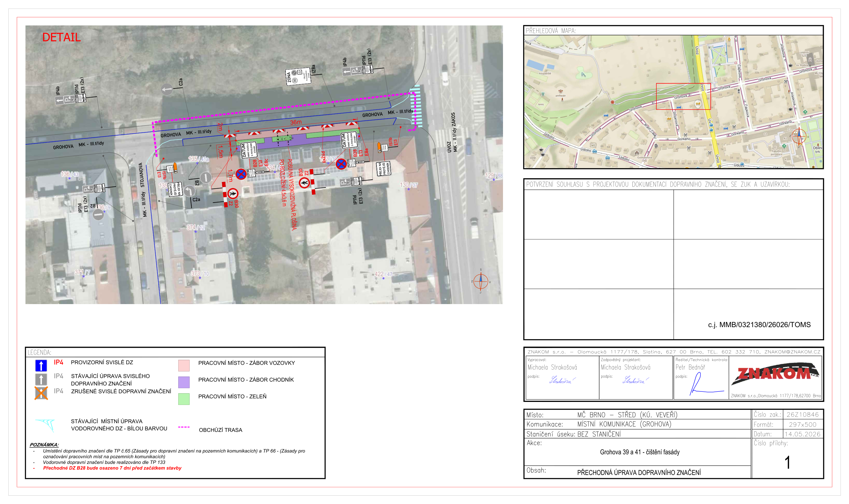Click the format value 297x500

(x=803, y=424)
